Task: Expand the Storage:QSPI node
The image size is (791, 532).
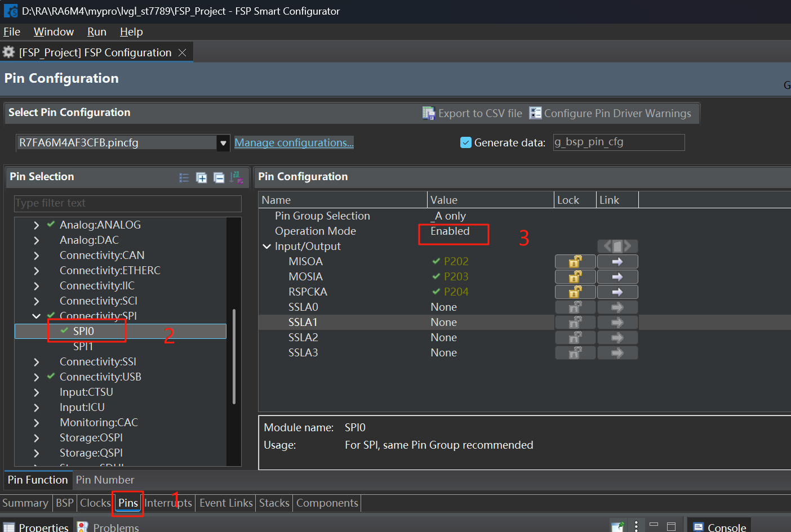Action: coord(37,453)
